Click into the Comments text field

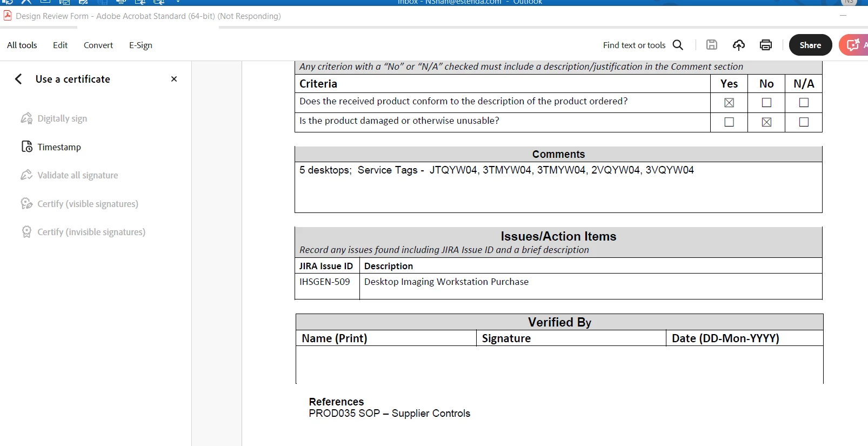tap(558, 187)
